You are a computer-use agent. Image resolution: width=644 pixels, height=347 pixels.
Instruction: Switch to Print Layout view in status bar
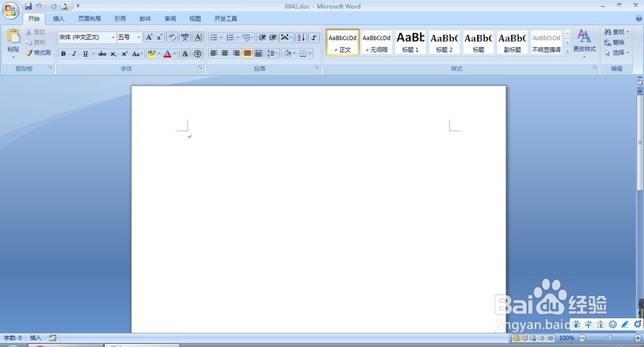click(516, 338)
